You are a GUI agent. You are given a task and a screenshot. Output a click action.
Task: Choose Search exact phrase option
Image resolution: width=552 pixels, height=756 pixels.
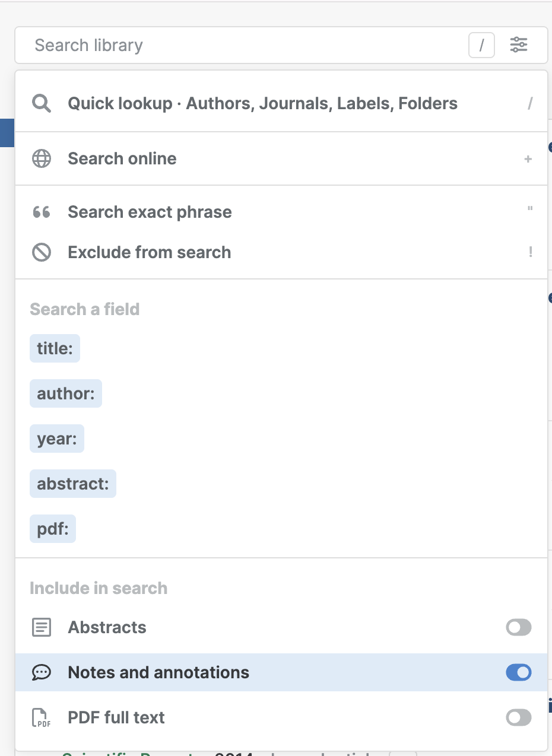pyautogui.click(x=150, y=212)
